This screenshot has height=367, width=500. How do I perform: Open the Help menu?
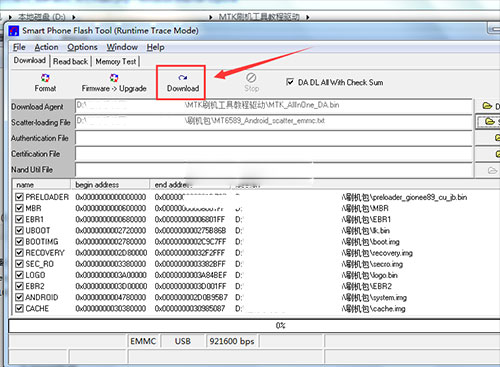155,47
